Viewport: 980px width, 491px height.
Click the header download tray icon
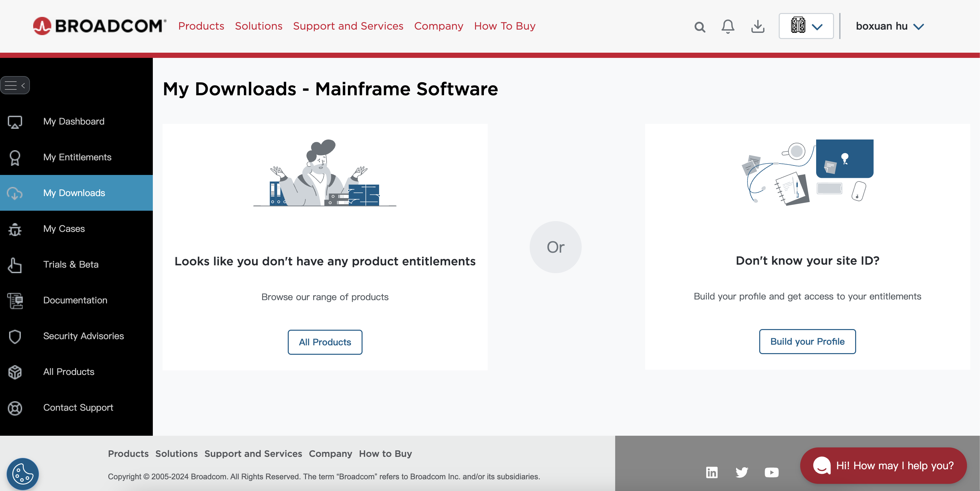coord(758,27)
